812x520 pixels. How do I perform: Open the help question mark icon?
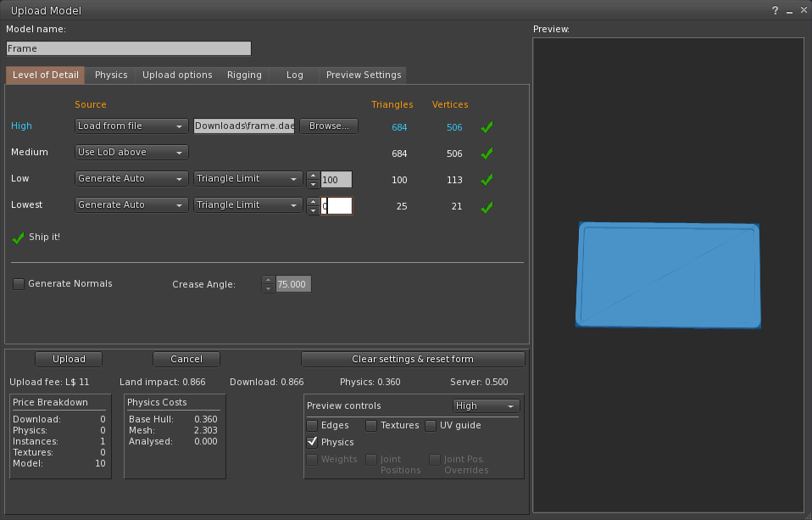776,10
